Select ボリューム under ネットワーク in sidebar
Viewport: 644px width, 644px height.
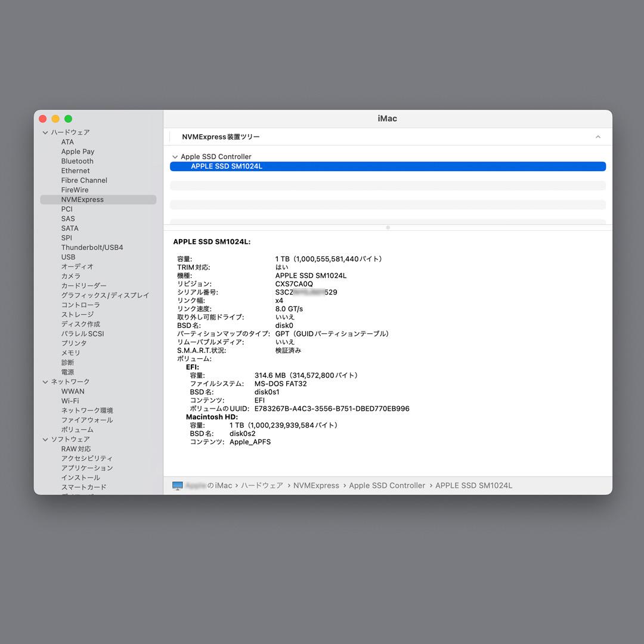point(77,429)
